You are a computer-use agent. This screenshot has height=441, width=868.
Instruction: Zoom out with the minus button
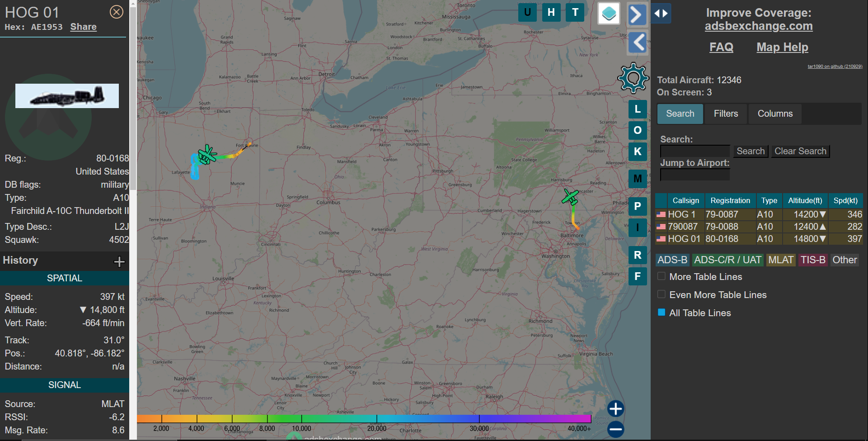coord(615,429)
